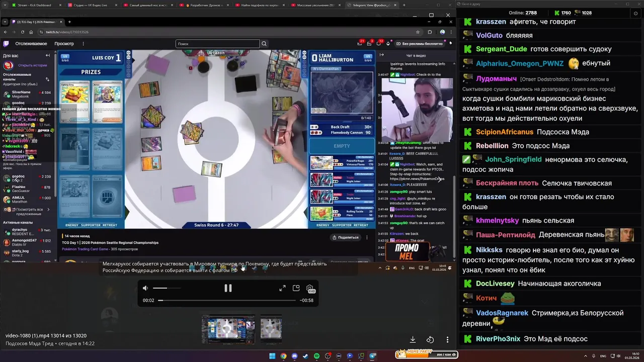Open the Просмотр section on Twitch
This screenshot has width=644, height=362.
[64, 44]
